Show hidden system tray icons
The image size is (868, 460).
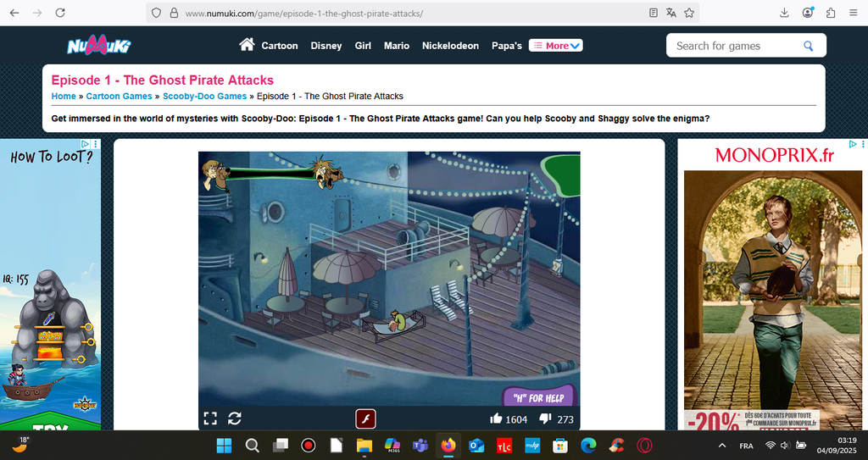pyautogui.click(x=722, y=446)
